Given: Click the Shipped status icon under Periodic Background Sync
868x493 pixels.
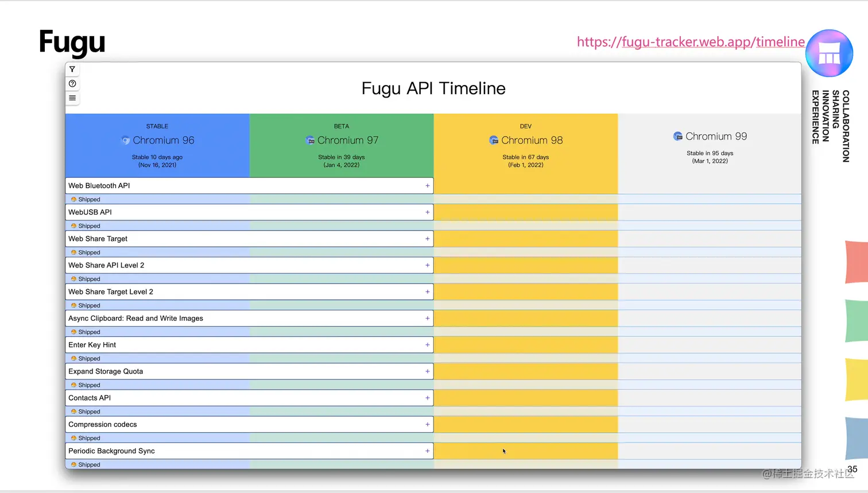Looking at the screenshot, I should 73,464.
